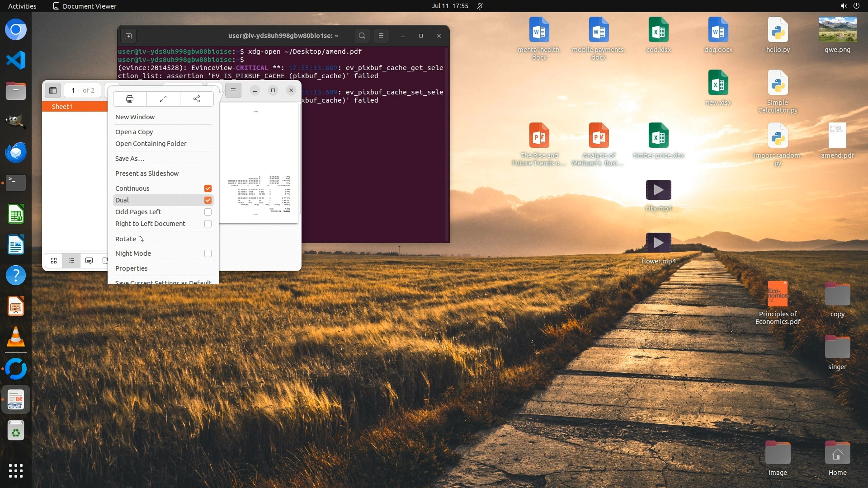Select Present as Slideshow
This screenshot has height=488, width=868.
point(147,174)
